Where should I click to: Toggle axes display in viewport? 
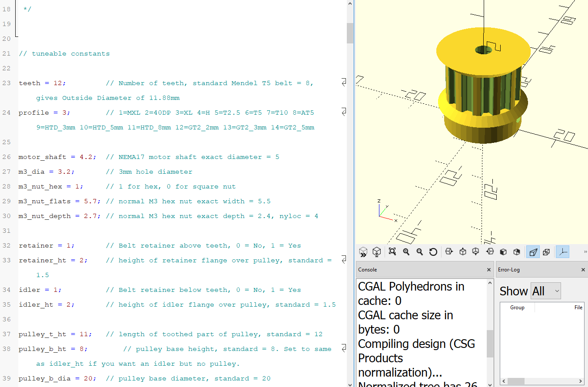[x=563, y=251]
